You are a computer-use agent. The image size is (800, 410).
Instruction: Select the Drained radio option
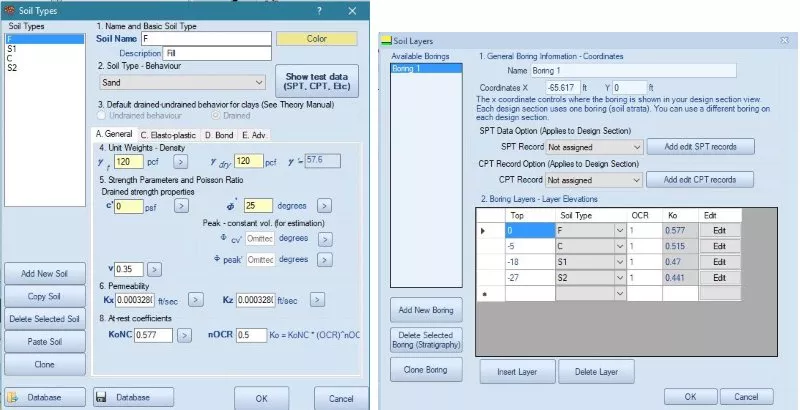click(215, 116)
